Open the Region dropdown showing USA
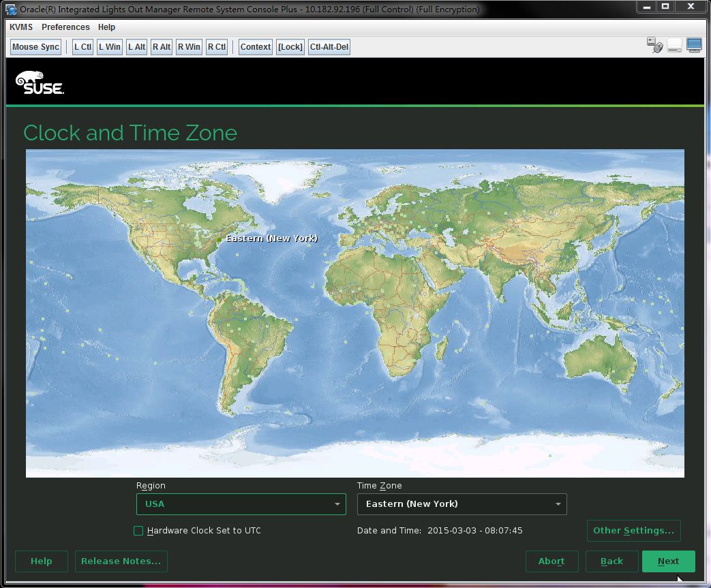 [241, 504]
